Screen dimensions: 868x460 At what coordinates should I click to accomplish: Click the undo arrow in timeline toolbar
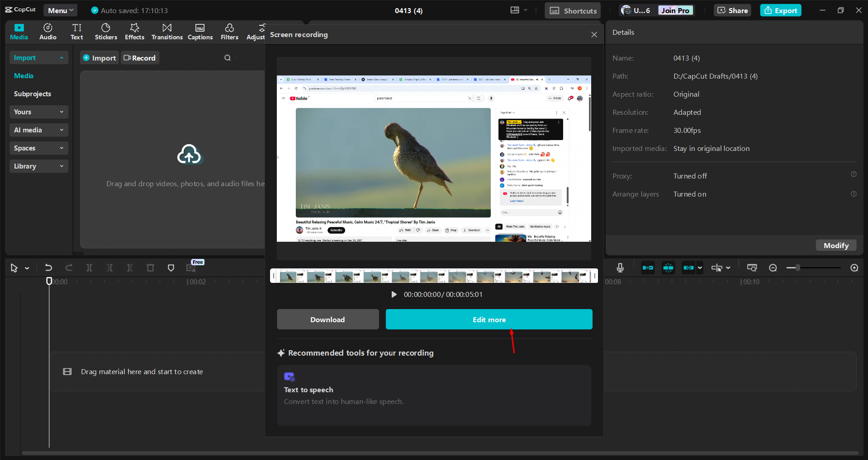48,268
